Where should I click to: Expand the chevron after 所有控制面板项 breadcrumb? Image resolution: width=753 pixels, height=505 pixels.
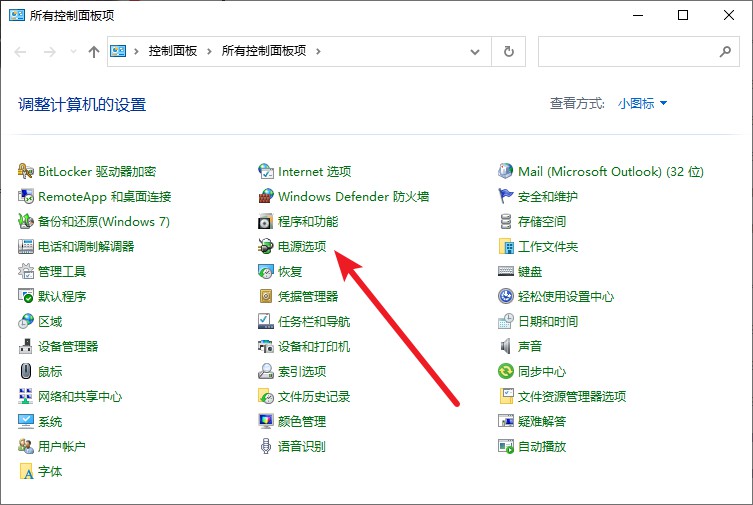330,51
